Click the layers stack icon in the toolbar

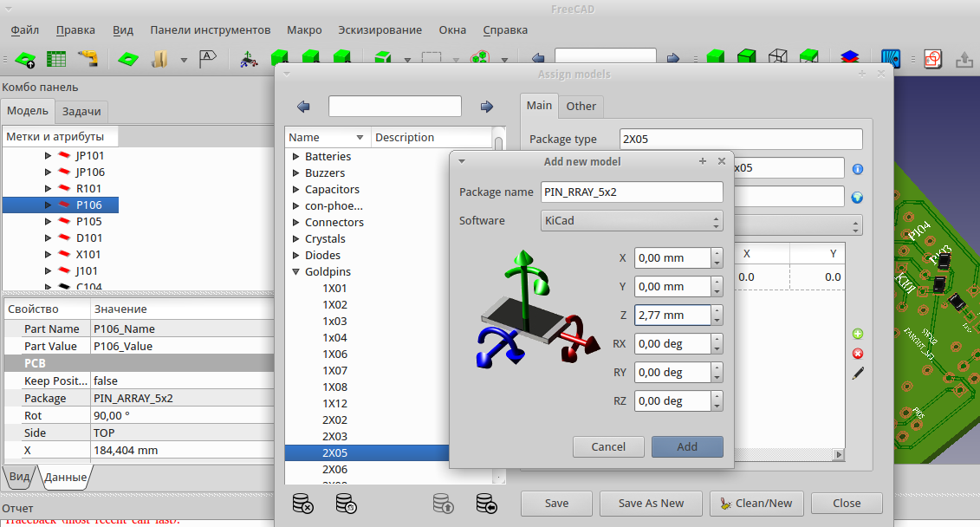(x=848, y=55)
